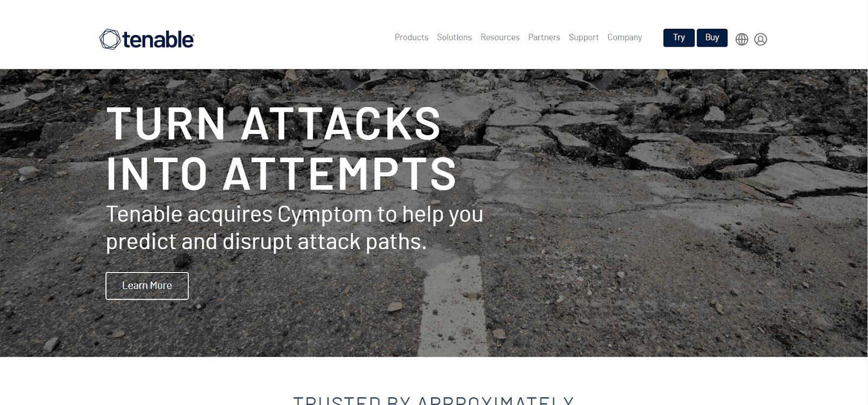Open the Company menu
868x405 pixels.
pos(624,37)
